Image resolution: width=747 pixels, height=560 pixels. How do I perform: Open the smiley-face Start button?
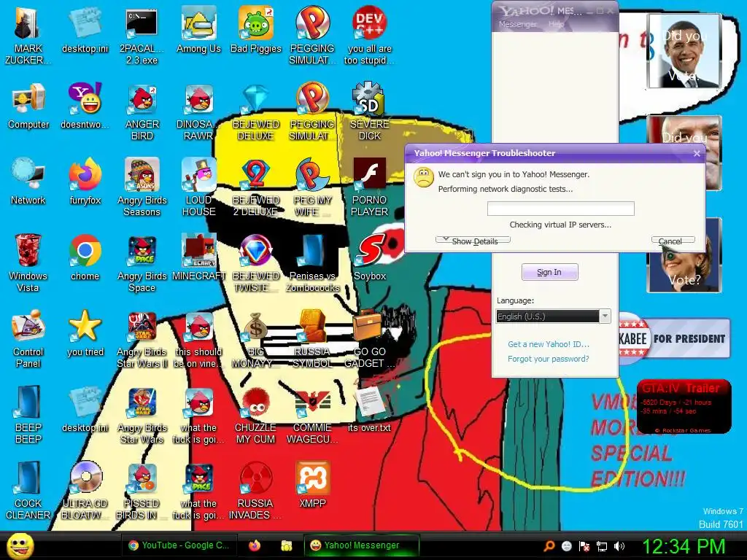click(20, 545)
